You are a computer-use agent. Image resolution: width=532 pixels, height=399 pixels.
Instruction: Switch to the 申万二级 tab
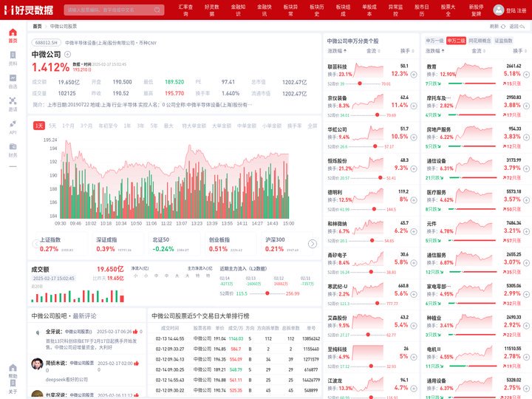point(456,41)
